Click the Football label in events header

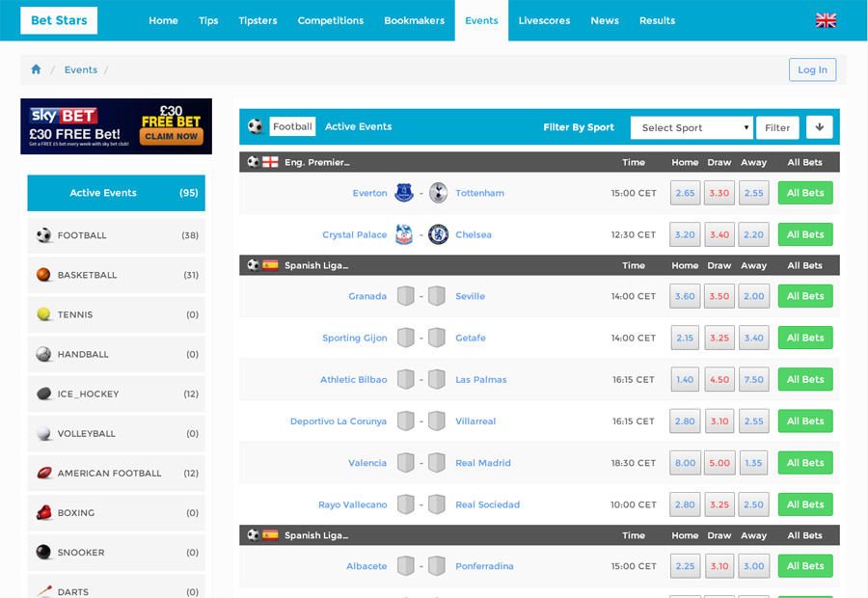coord(292,126)
